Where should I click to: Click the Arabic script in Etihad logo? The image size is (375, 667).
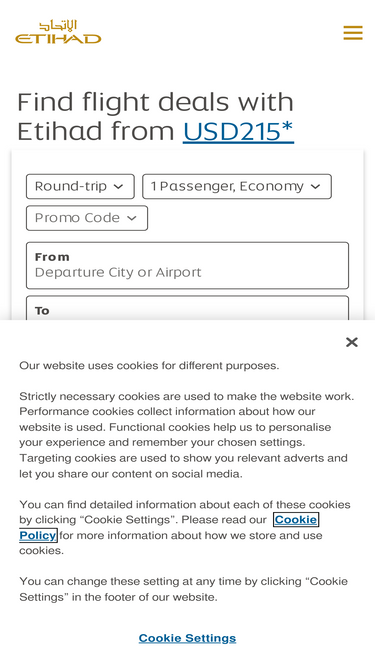coord(58,25)
